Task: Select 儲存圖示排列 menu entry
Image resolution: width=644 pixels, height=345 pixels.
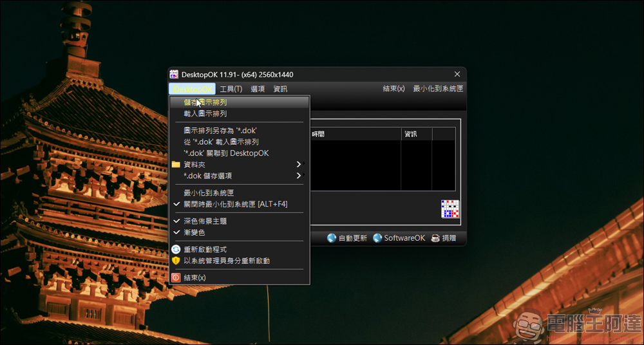Action: click(x=240, y=102)
